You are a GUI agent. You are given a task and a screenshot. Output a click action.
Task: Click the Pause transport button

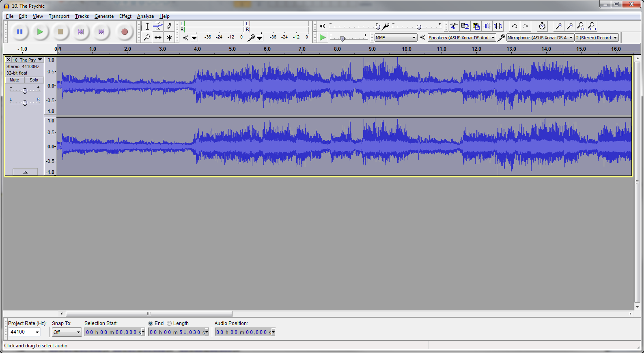[x=19, y=32]
